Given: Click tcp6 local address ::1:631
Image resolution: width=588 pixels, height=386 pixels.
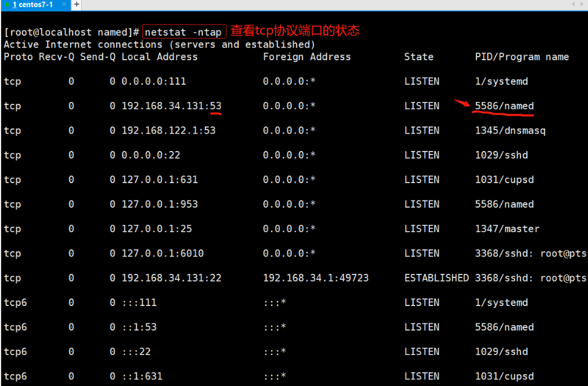Looking at the screenshot, I should 142,376.
